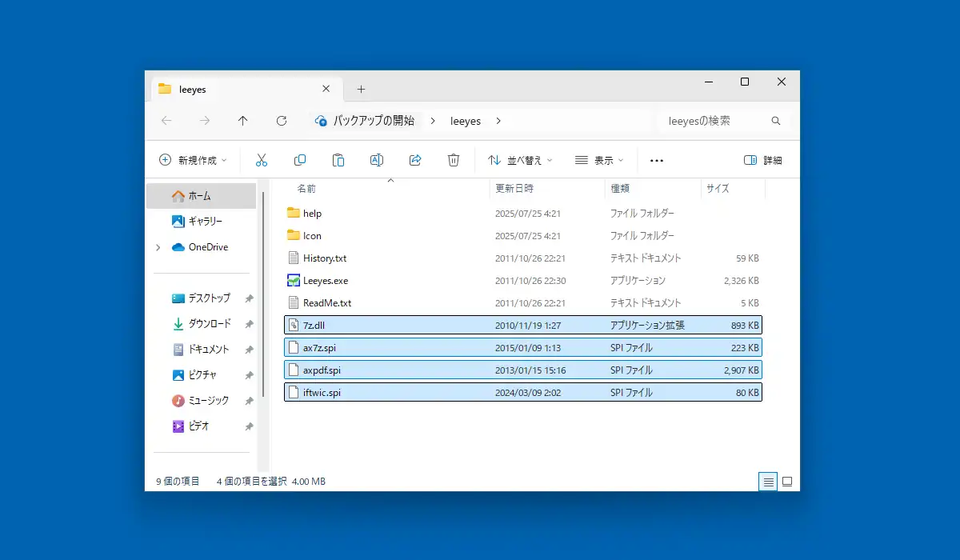This screenshot has width=960, height=560.
Task: Open the three-dots more options menu
Action: click(x=657, y=160)
